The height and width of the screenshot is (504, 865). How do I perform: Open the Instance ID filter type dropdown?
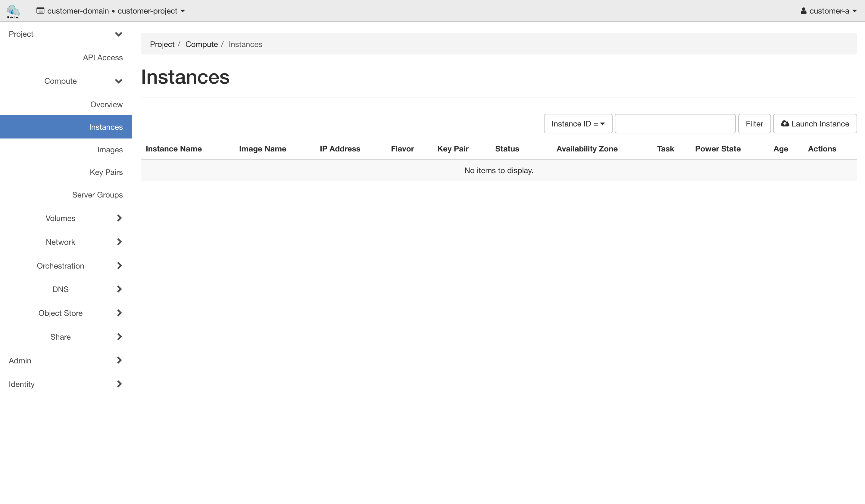click(x=578, y=124)
